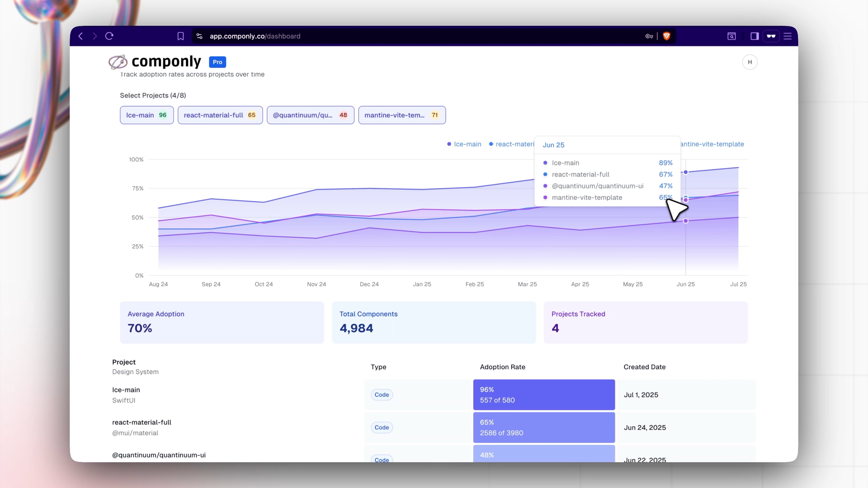868x488 pixels.
Task: Click the SwiftUI design system label
Action: pyautogui.click(x=124, y=400)
